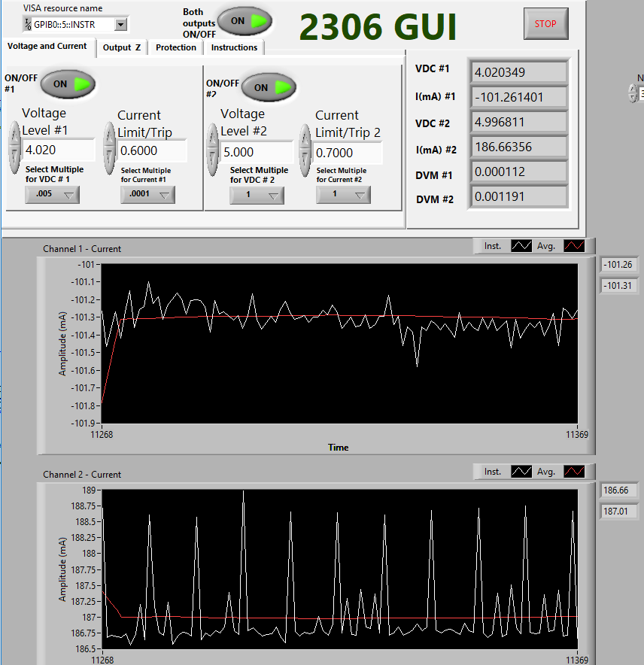
Task: Click Channel 1 instantaneous value -101.26
Action: click(618, 265)
